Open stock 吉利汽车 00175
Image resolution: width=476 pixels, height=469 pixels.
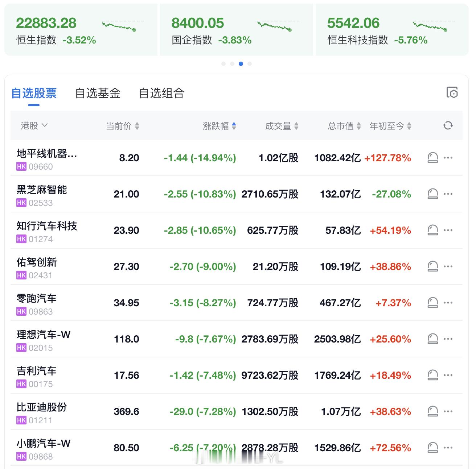click(37, 377)
